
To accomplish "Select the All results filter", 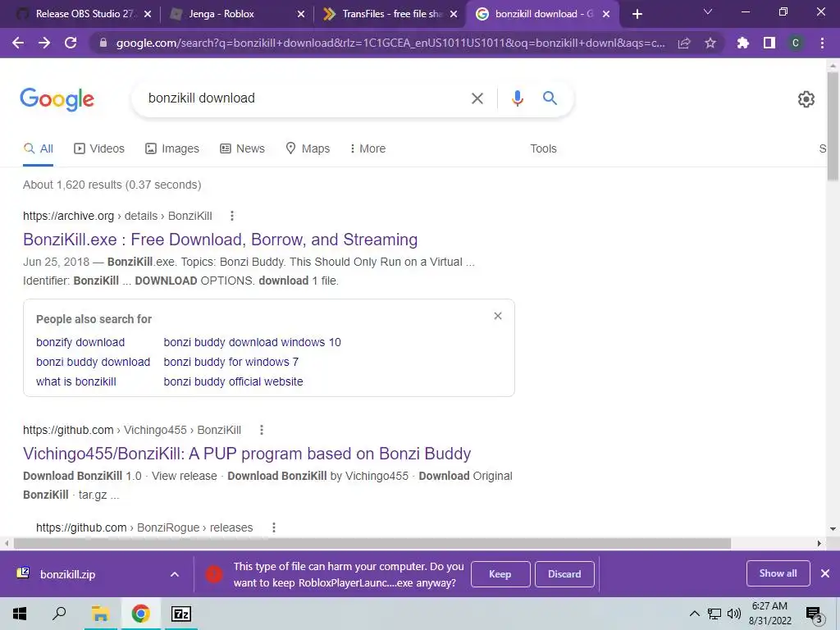I will [x=38, y=148].
